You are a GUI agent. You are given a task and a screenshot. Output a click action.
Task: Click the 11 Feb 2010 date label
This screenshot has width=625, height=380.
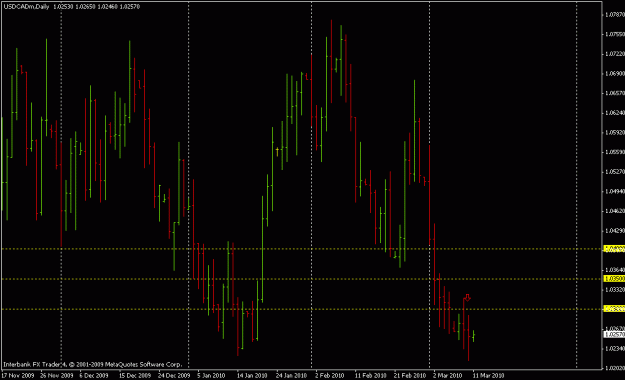coord(370,376)
